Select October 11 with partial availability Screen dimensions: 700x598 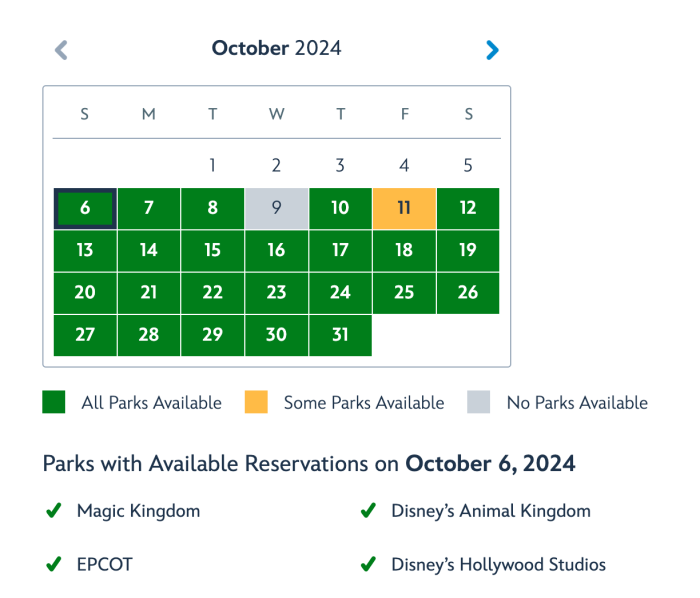[x=404, y=208]
